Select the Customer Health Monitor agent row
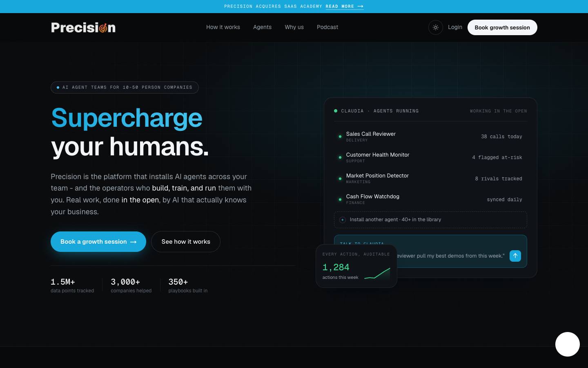Image resolution: width=588 pixels, height=368 pixels. (430, 157)
